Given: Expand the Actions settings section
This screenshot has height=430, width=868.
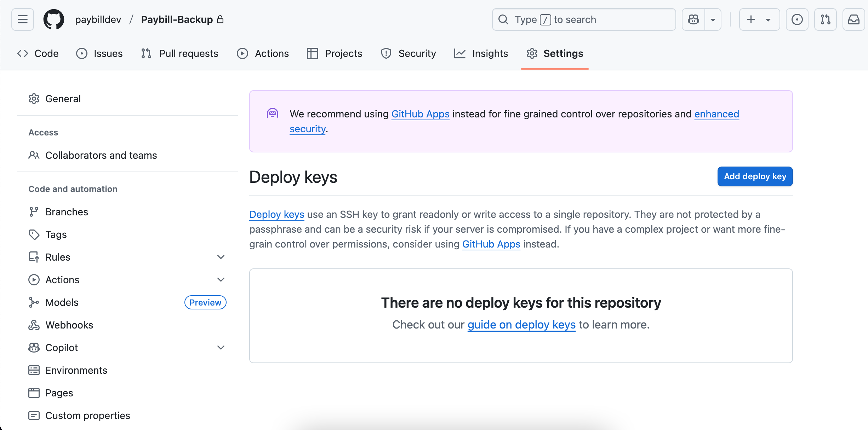Looking at the screenshot, I should tap(221, 280).
